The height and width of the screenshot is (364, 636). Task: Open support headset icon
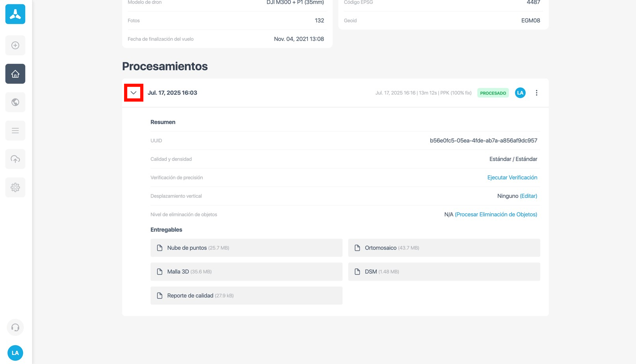(x=15, y=327)
